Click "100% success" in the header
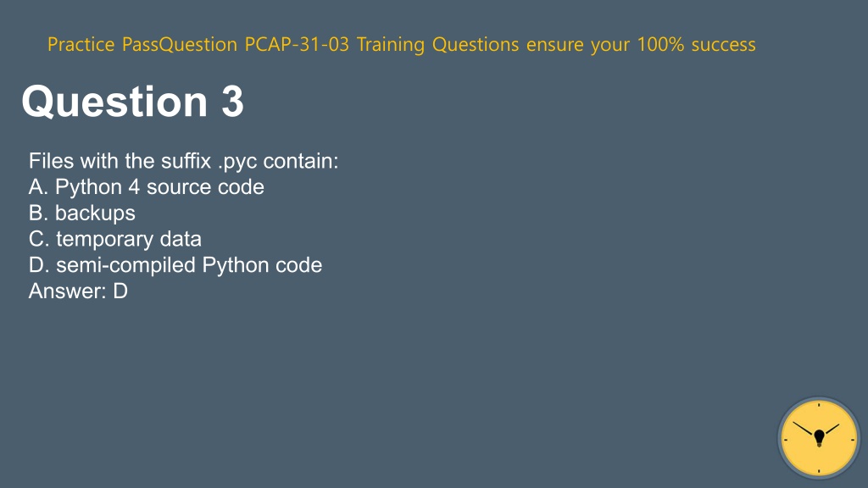Viewport: 868px width, 488px height. (x=697, y=44)
